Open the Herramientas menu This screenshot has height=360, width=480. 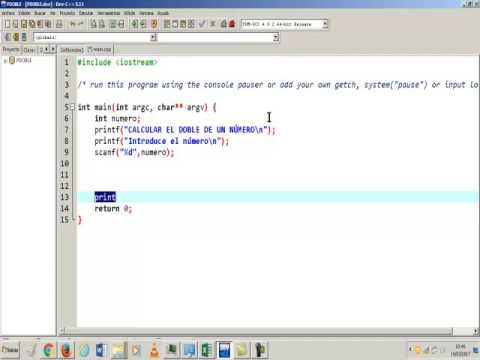pyautogui.click(x=109, y=13)
